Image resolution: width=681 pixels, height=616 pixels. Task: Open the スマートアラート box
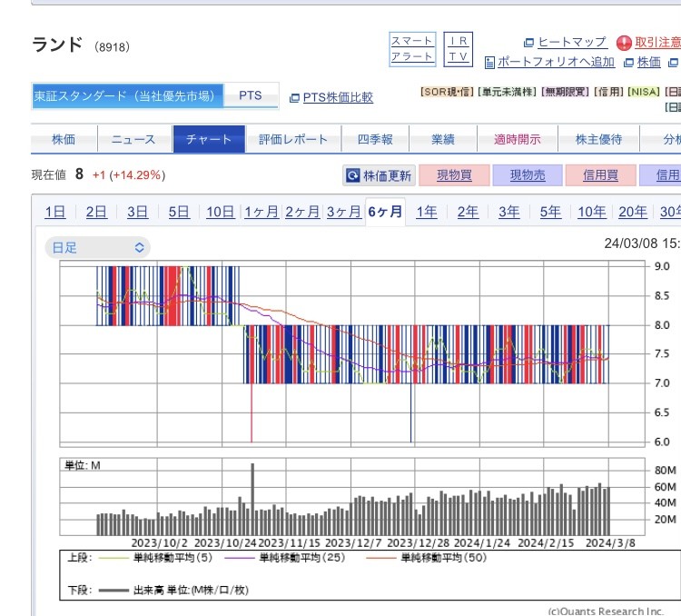412,49
